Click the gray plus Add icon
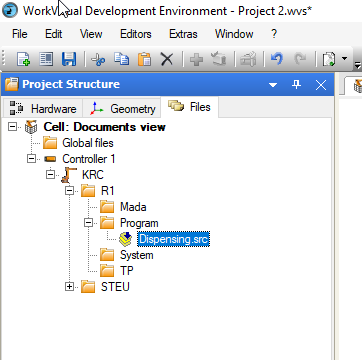 [x=196, y=60]
